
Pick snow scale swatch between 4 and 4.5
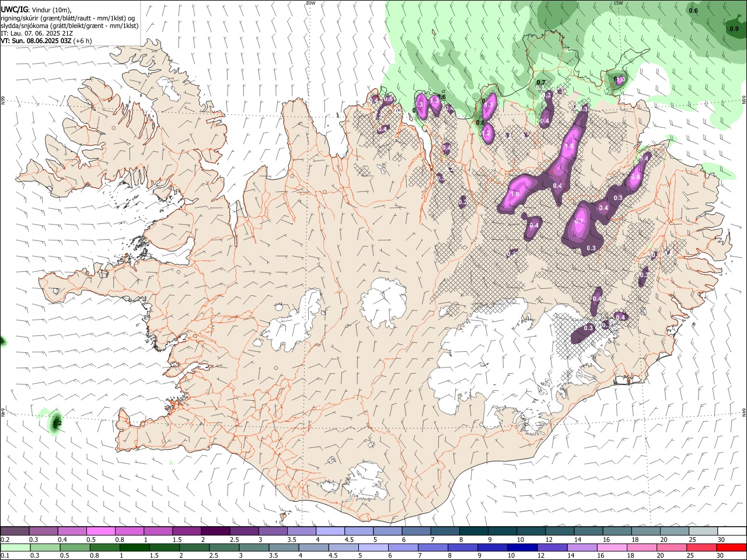pyautogui.click(x=330, y=531)
